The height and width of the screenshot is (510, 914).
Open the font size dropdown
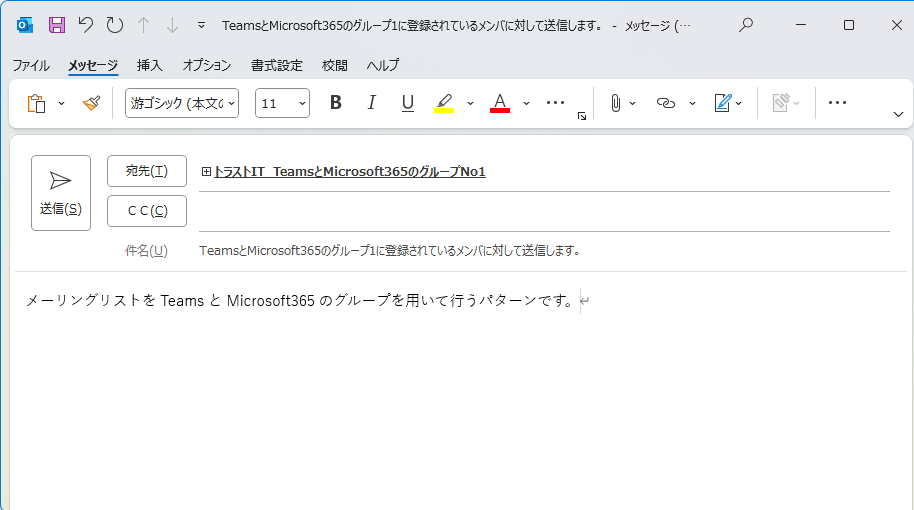pyautogui.click(x=282, y=103)
